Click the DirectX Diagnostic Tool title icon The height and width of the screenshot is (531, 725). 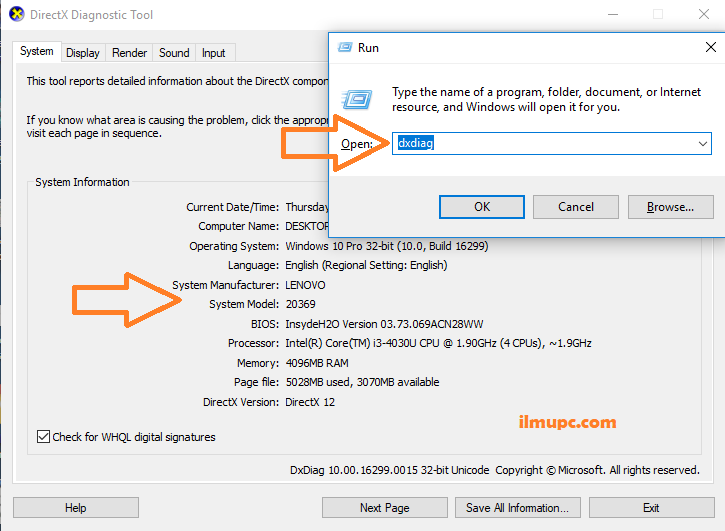click(x=17, y=15)
